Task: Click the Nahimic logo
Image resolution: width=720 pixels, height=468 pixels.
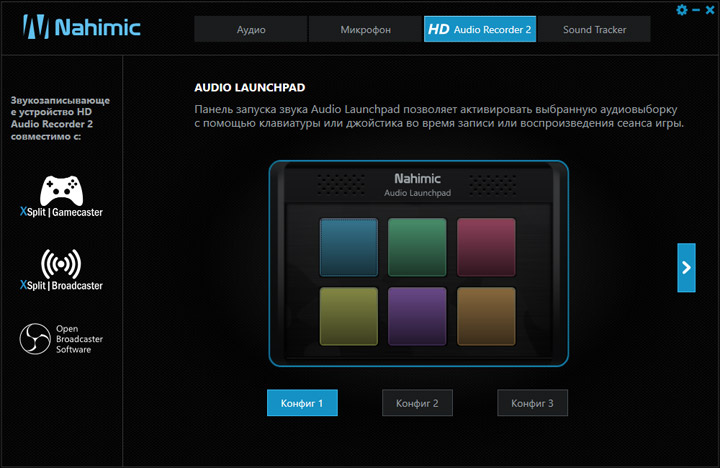Action: click(x=82, y=27)
